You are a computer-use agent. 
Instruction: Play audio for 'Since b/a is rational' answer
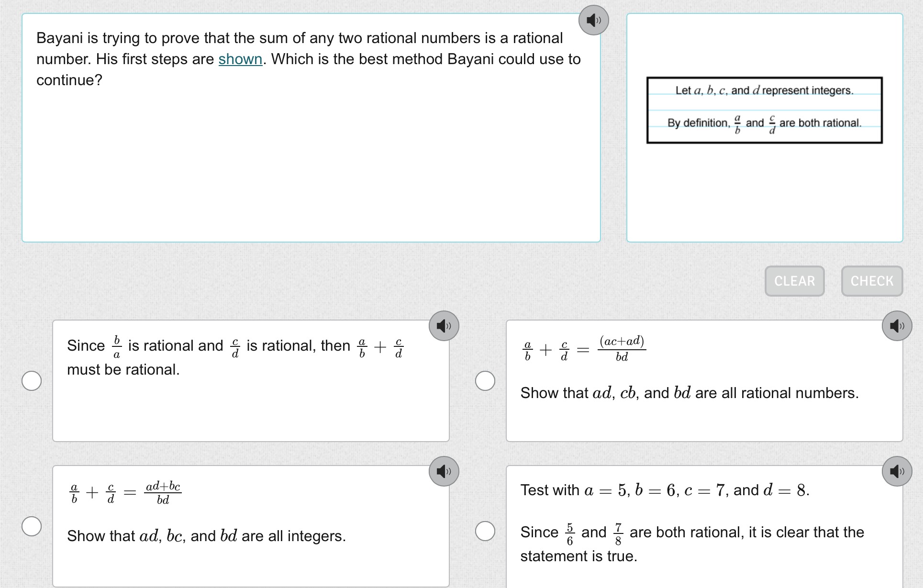[444, 326]
